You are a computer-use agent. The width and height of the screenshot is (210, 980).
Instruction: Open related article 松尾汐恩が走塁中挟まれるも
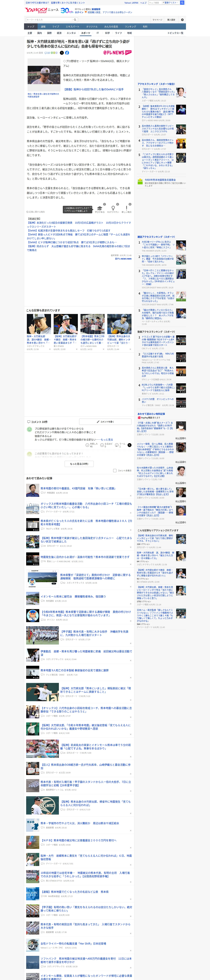(x=69, y=230)
